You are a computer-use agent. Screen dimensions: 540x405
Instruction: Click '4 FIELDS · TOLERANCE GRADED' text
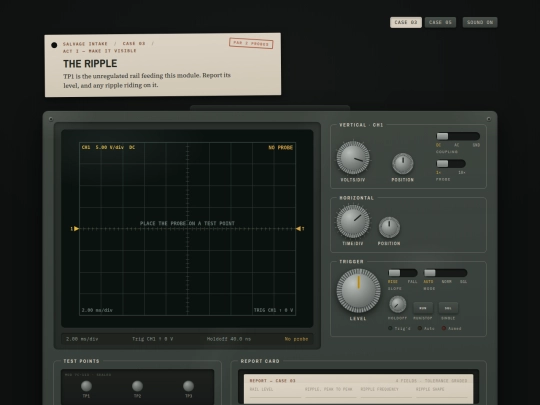click(432, 381)
